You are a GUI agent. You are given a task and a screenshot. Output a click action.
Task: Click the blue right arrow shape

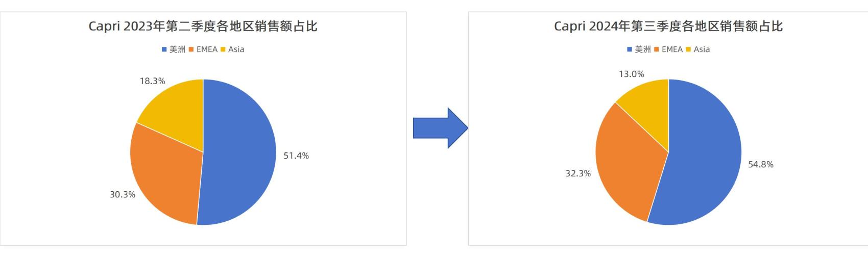440,128
